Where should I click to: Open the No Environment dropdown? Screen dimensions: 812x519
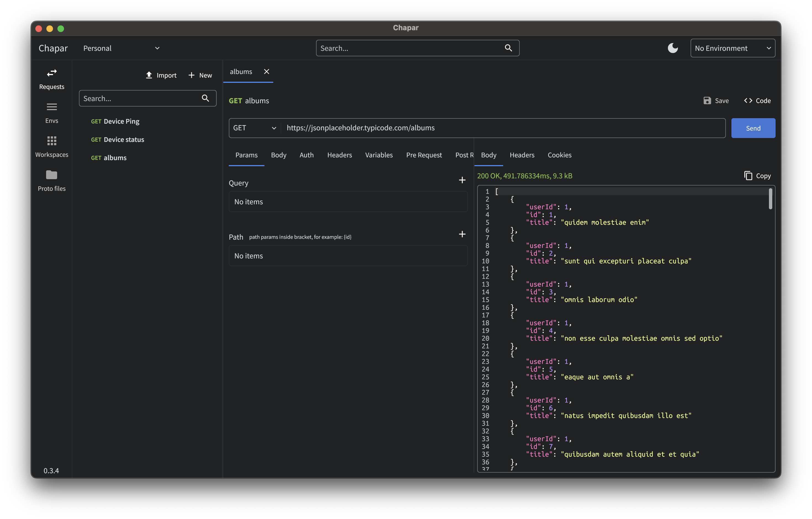click(x=733, y=48)
